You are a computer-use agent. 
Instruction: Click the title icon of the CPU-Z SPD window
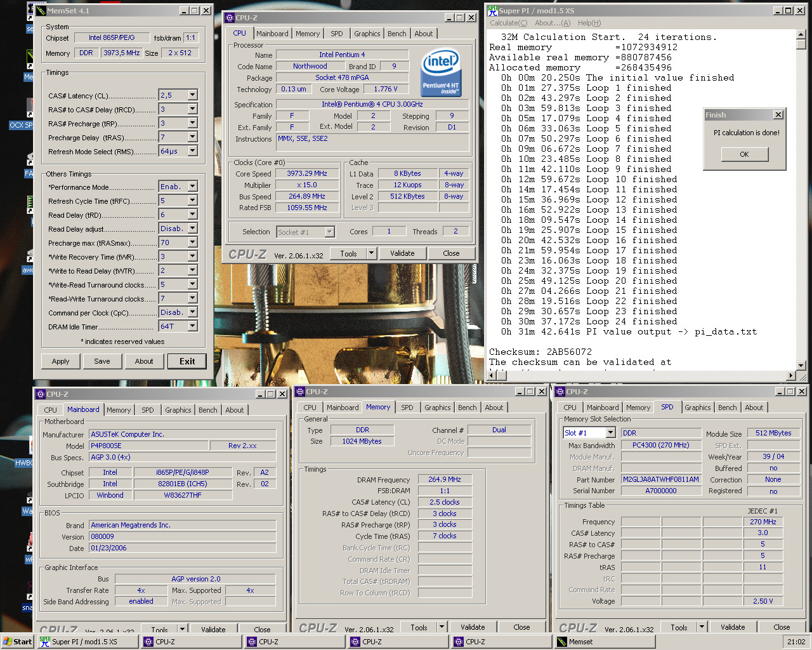pyautogui.click(x=560, y=392)
